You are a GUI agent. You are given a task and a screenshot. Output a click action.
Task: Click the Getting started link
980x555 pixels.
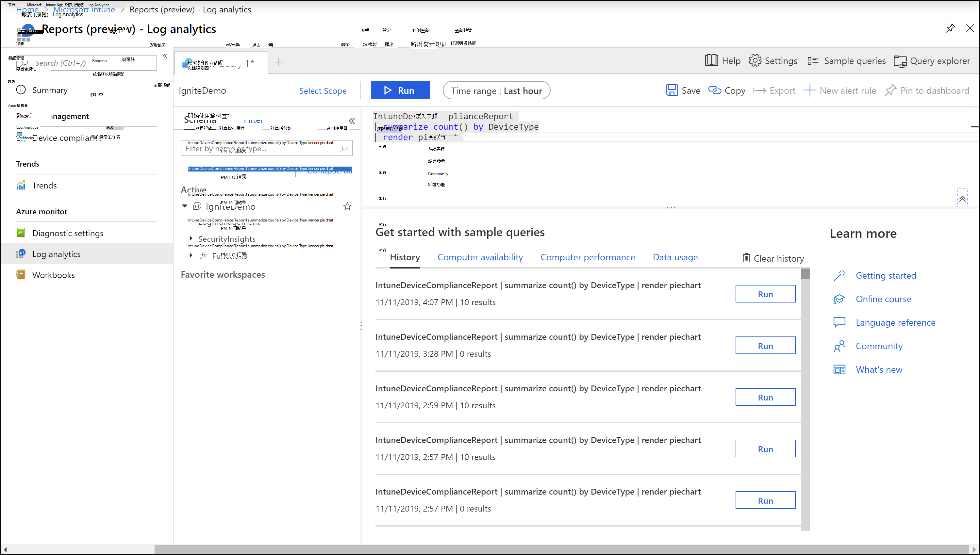pyautogui.click(x=886, y=274)
